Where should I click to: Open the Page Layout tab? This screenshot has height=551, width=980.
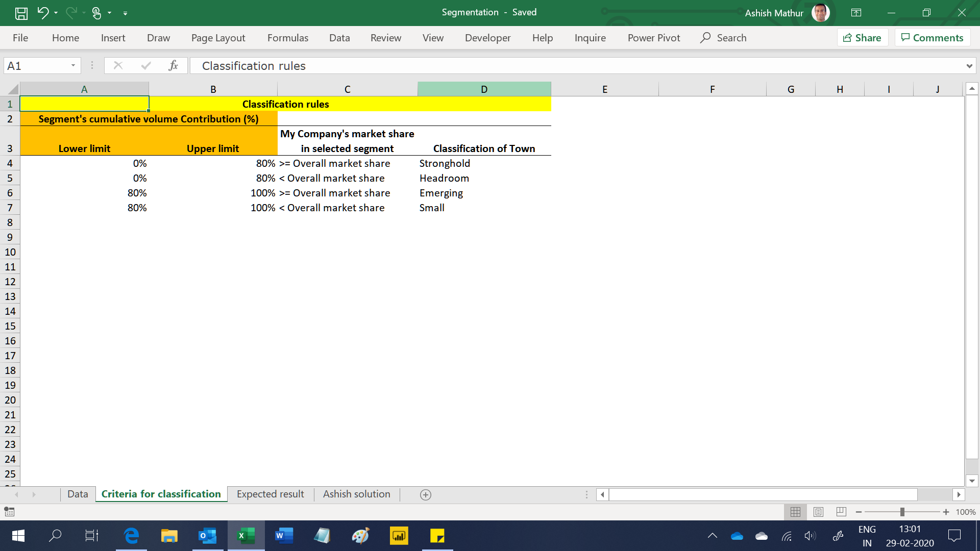coord(218,38)
